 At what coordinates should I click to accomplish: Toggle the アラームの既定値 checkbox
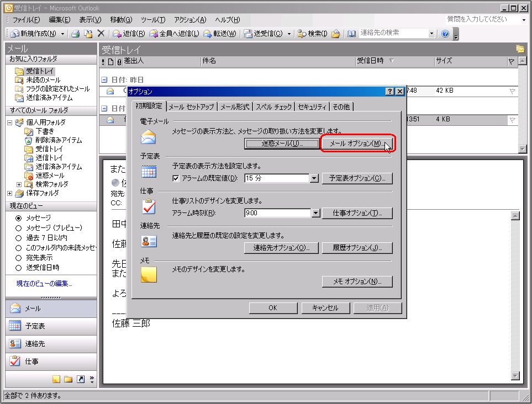176,178
